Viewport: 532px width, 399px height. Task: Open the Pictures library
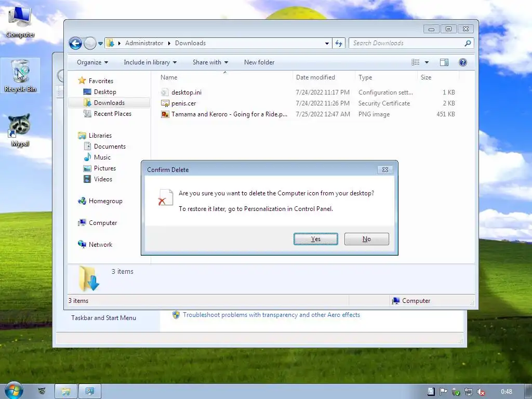[104, 168]
